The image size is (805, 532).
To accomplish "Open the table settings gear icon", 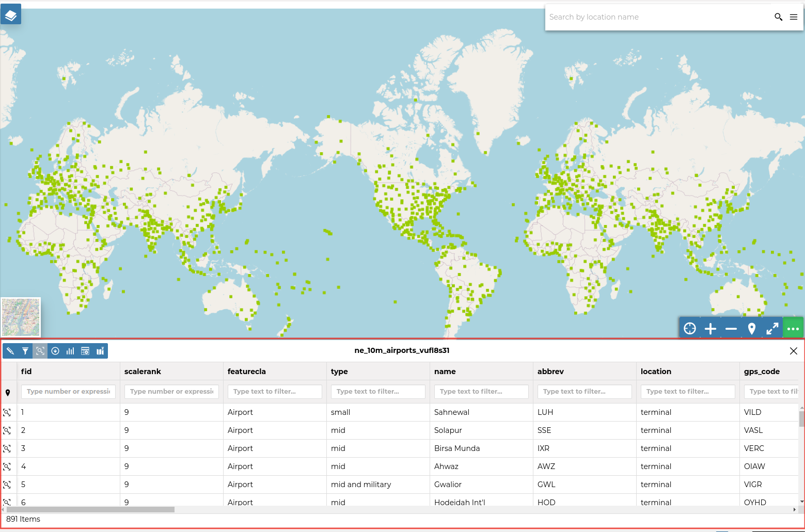I will click(85, 351).
